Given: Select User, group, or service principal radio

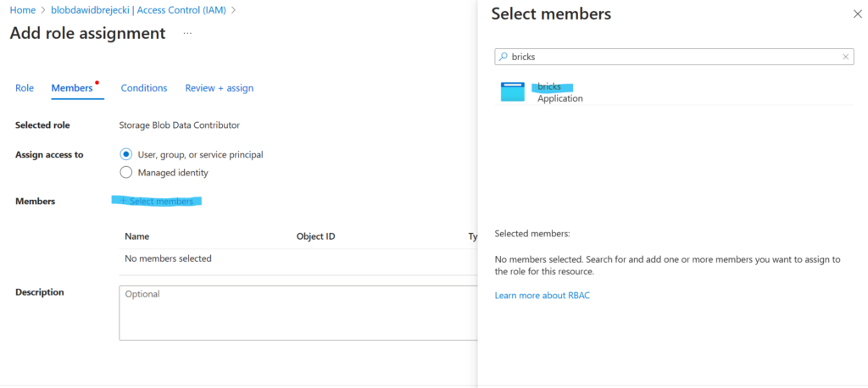Looking at the screenshot, I should pyautogui.click(x=126, y=154).
